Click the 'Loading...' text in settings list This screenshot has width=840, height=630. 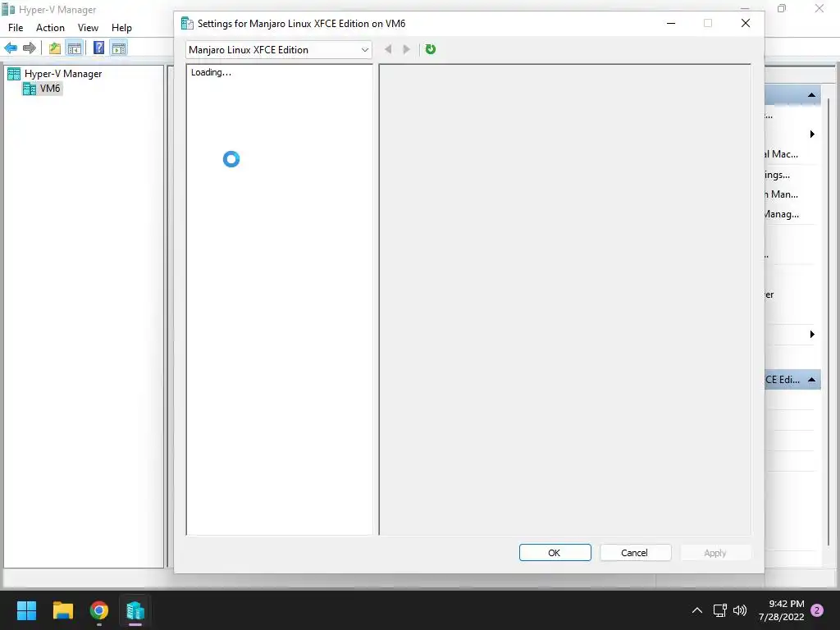211,72
